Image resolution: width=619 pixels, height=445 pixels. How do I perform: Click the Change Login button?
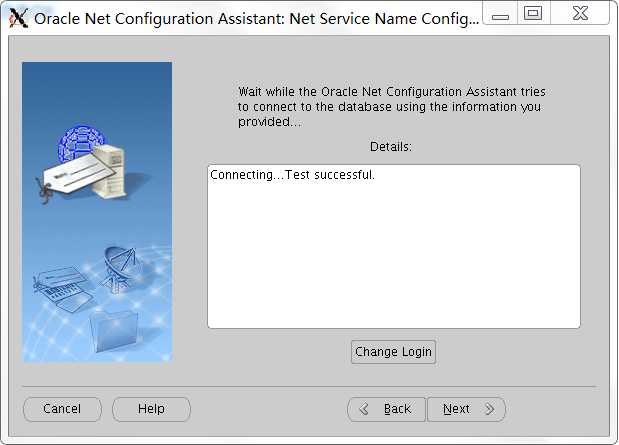[393, 351]
